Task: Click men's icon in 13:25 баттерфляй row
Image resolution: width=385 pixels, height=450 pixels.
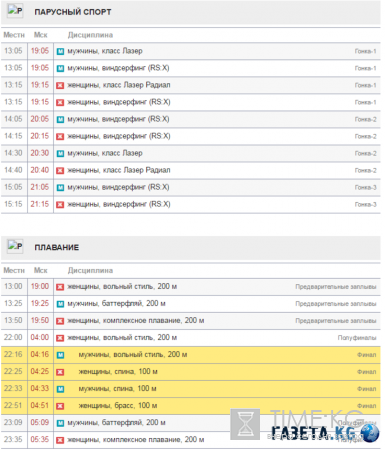Action: point(60,304)
